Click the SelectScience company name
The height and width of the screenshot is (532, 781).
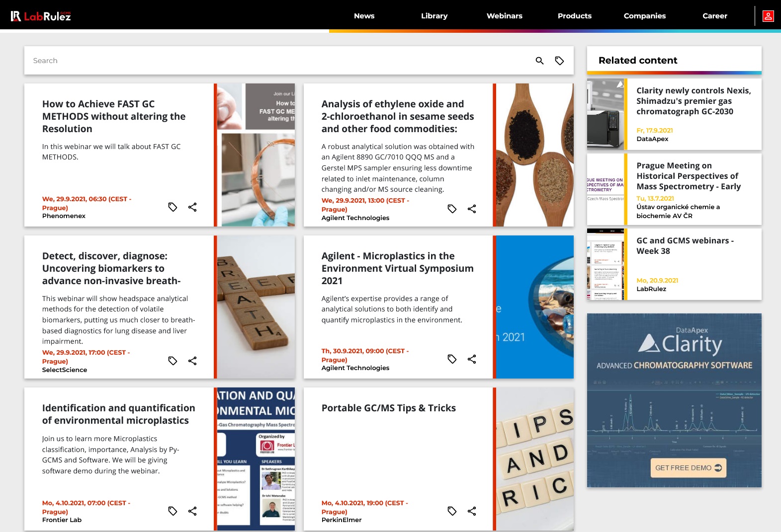[65, 370]
